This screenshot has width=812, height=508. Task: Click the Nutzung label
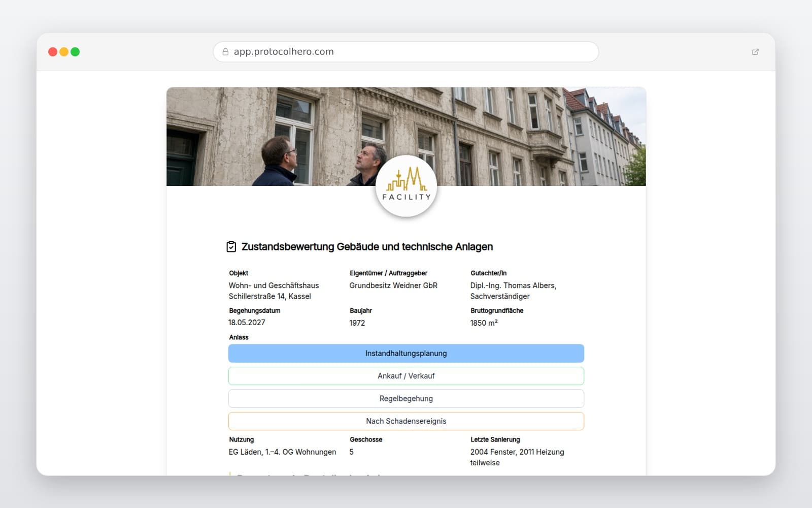tap(242, 440)
